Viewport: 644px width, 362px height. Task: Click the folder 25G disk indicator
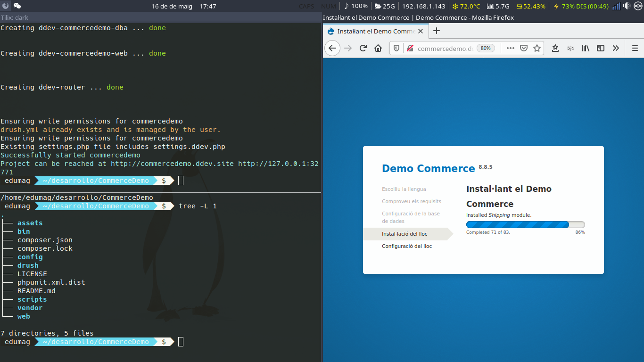[385, 6]
